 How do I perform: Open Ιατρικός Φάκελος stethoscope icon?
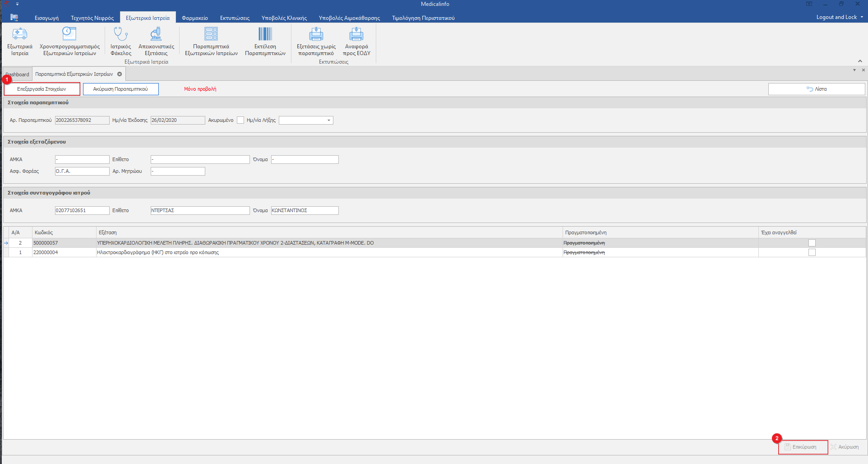click(120, 35)
